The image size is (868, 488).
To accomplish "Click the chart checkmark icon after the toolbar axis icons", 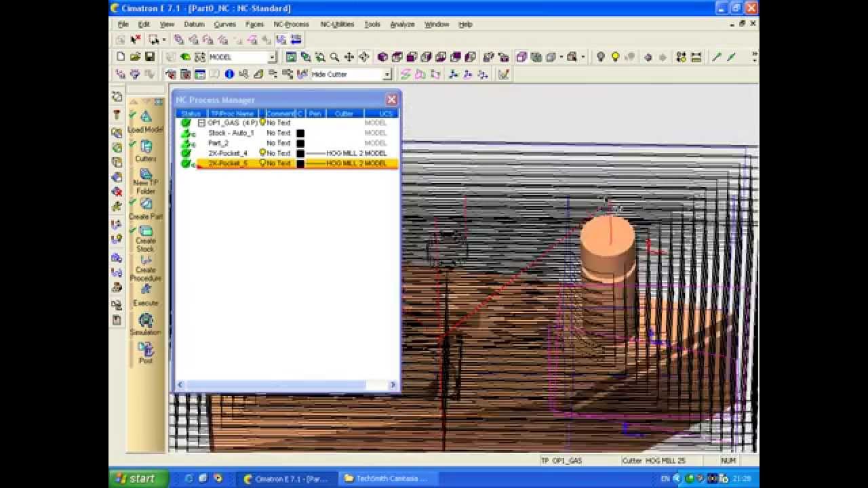I will (503, 75).
